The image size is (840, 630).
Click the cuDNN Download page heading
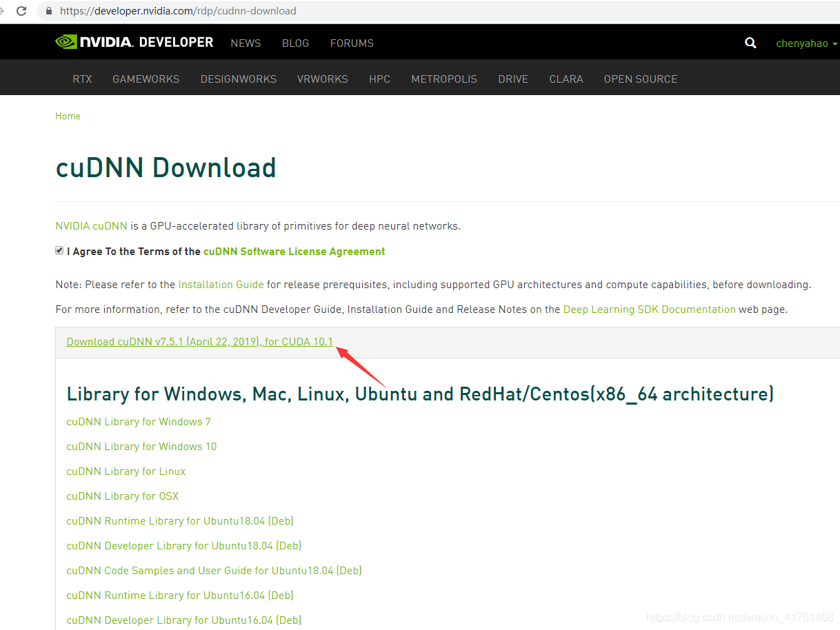tap(166, 167)
